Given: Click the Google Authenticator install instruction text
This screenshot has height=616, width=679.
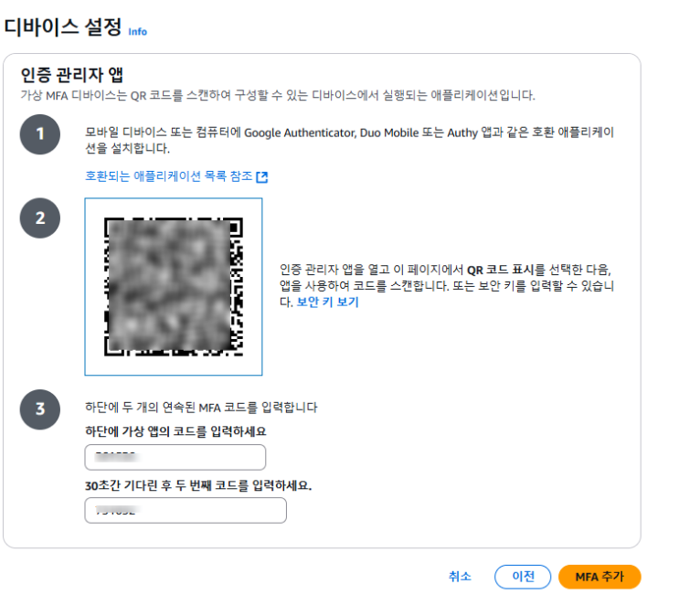Looking at the screenshot, I should [x=347, y=133].
